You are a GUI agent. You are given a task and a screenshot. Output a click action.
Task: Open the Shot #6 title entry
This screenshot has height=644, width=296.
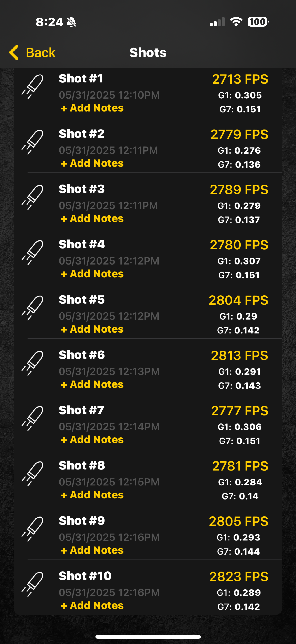[82, 355]
